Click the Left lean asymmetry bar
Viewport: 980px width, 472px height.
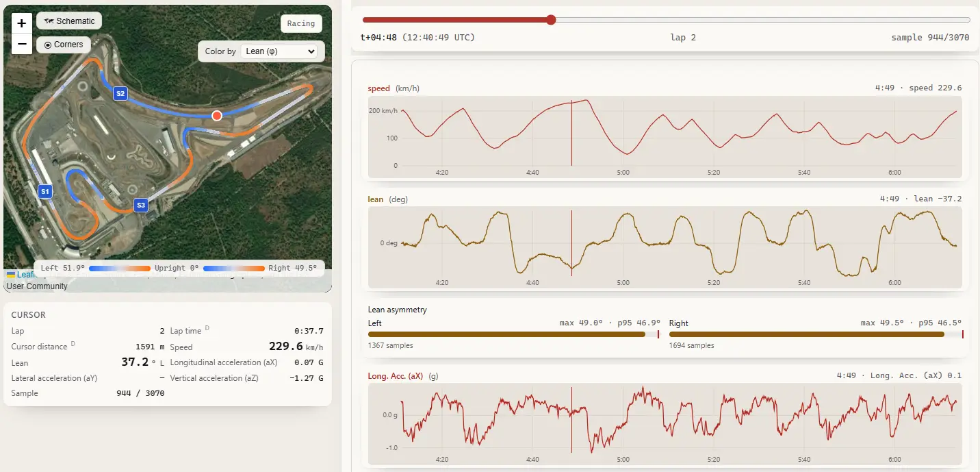513,334
